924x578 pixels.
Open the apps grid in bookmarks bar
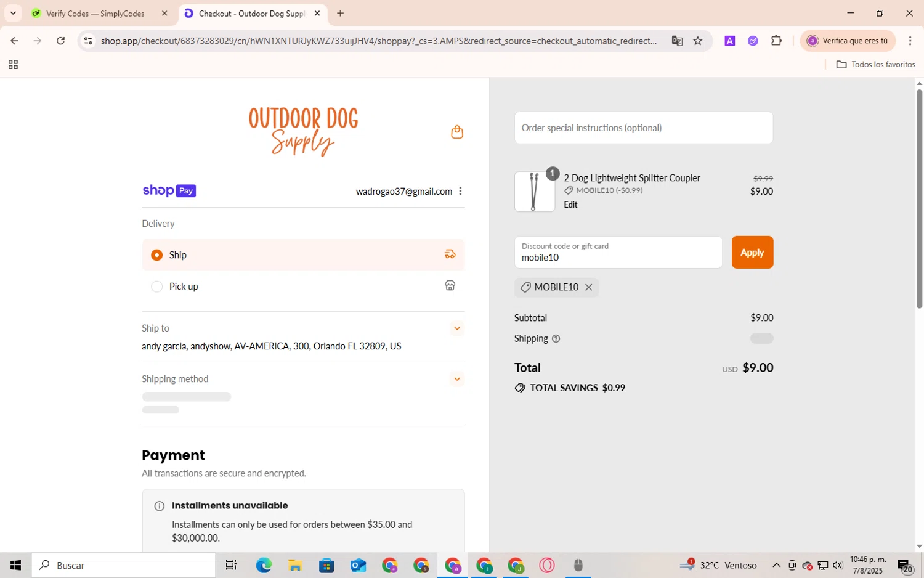13,65
